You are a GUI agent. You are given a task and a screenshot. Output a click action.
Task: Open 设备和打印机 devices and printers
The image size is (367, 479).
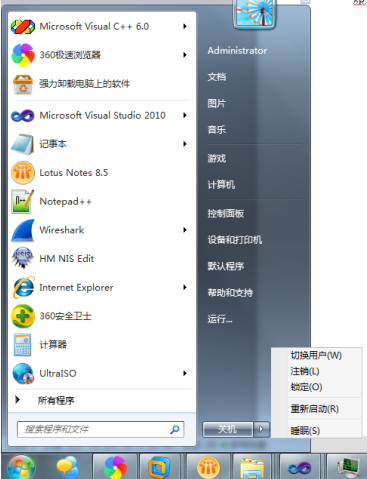click(x=235, y=240)
